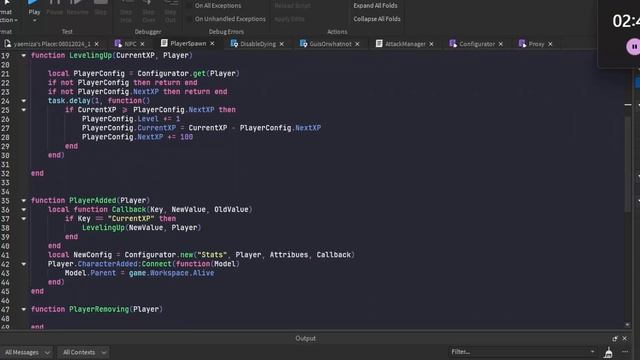Click Collapse All Folds

[x=377, y=19]
